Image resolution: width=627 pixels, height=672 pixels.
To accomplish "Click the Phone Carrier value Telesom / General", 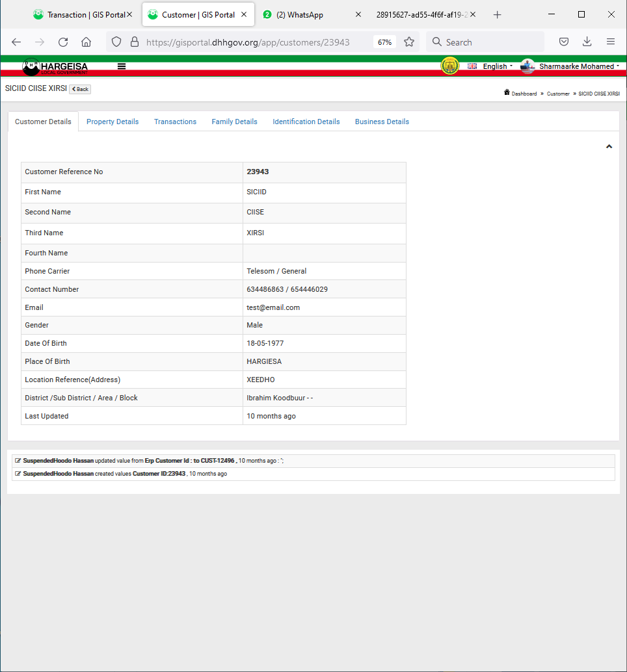I will 276,271.
